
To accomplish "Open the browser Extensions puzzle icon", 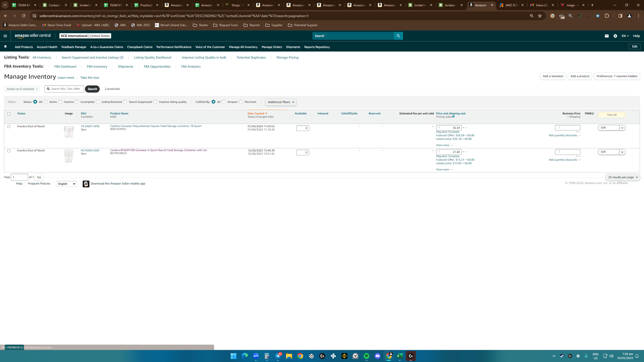I will click(x=607, y=16).
